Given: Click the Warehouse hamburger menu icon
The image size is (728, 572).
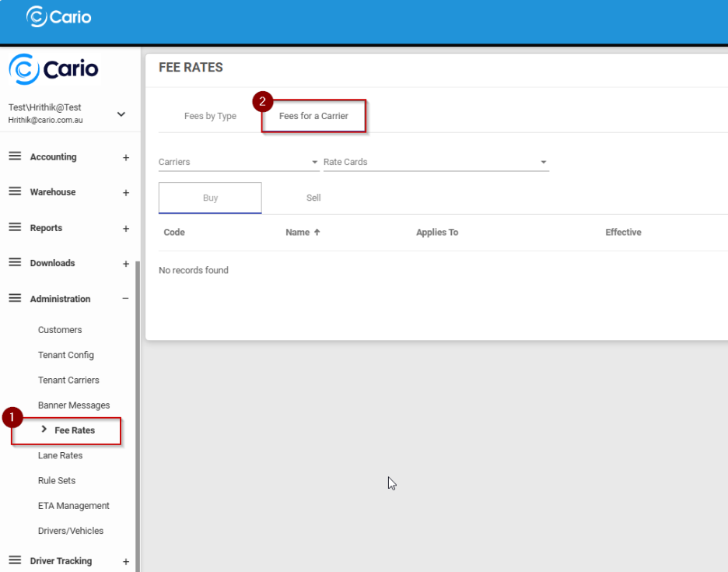Looking at the screenshot, I should tap(15, 191).
